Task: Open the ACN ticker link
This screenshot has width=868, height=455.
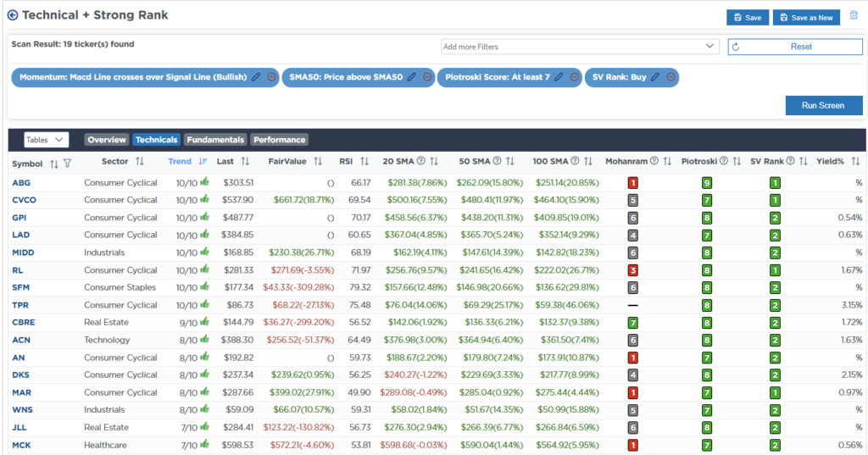Action: point(21,340)
